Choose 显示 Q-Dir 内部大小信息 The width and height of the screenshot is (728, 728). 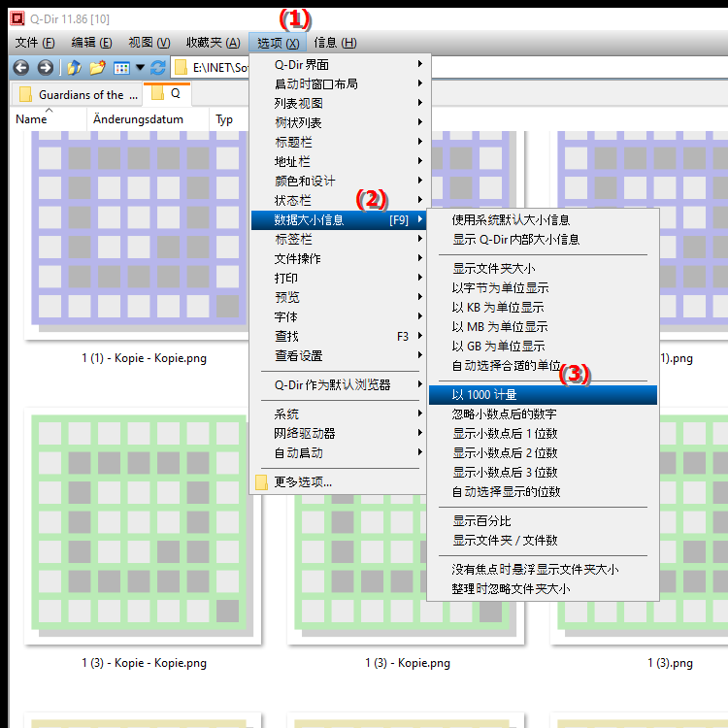coord(543,239)
